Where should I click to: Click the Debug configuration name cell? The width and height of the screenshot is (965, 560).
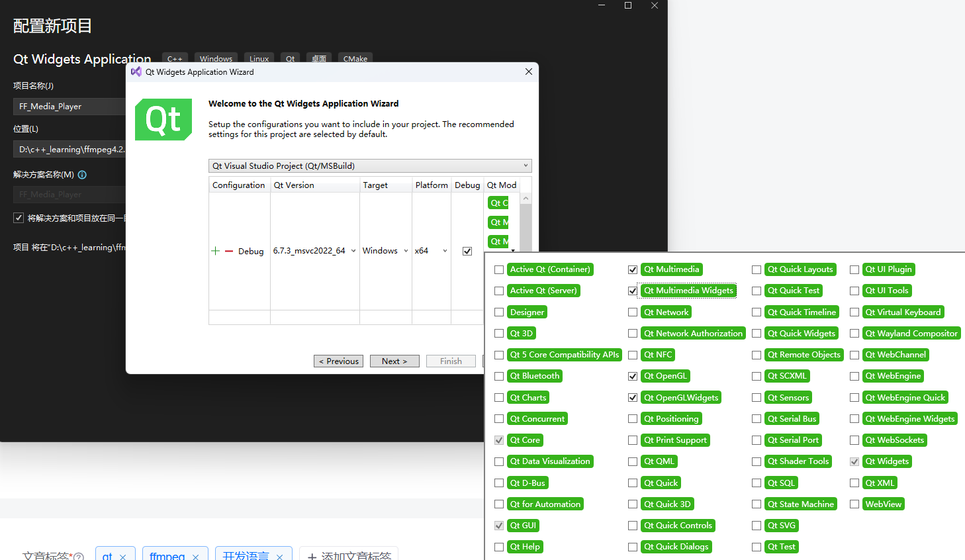[x=251, y=252]
